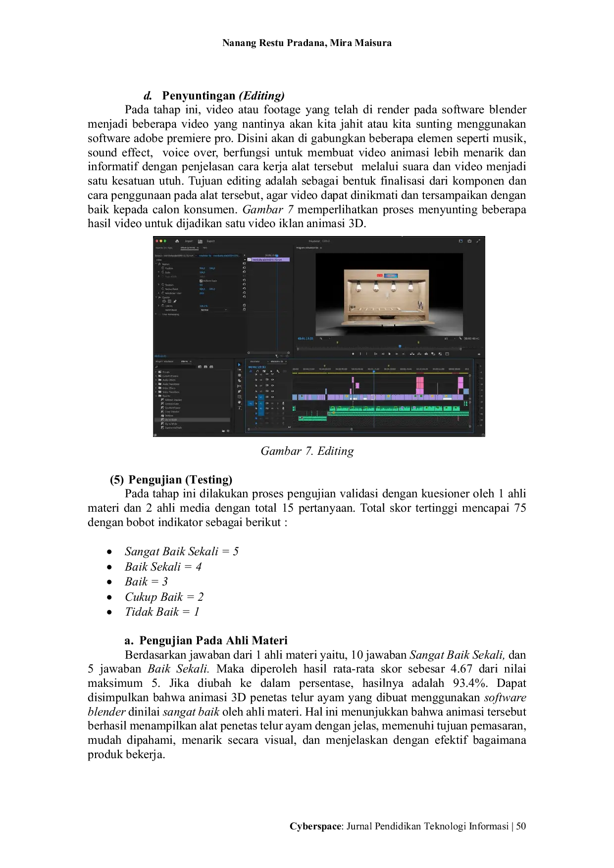Toggle animation stopwatch for Position

point(163,268)
